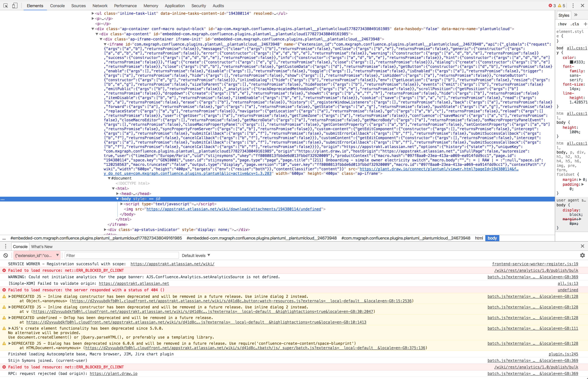Expand the Dialog deprecated warning message
The image size is (588, 379).
pos(10,343)
